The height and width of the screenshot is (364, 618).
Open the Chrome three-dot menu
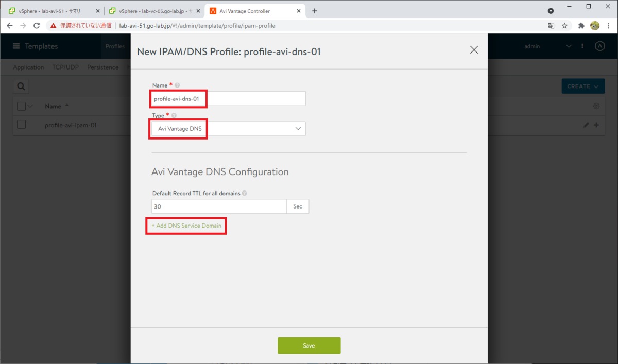[608, 25]
